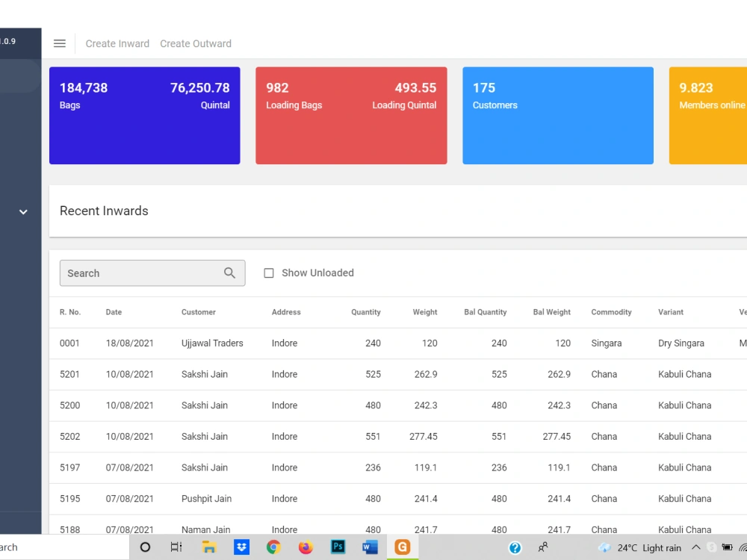
Task: Open Dropbox from taskbar
Action: click(241, 547)
